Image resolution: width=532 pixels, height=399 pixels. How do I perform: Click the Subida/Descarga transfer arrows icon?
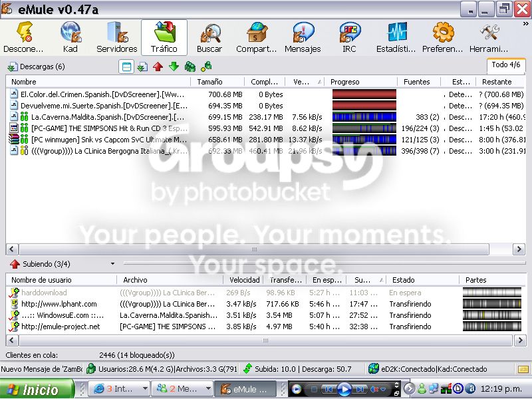[x=248, y=369]
